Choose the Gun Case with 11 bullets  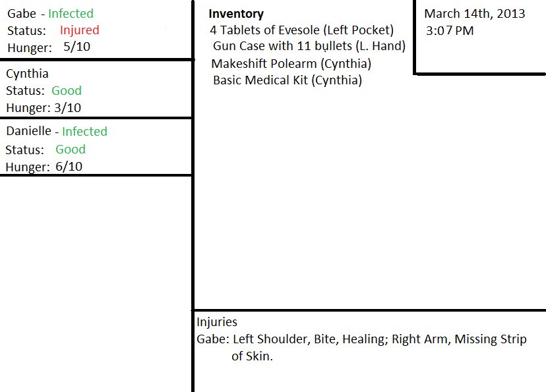pyautogui.click(x=309, y=47)
